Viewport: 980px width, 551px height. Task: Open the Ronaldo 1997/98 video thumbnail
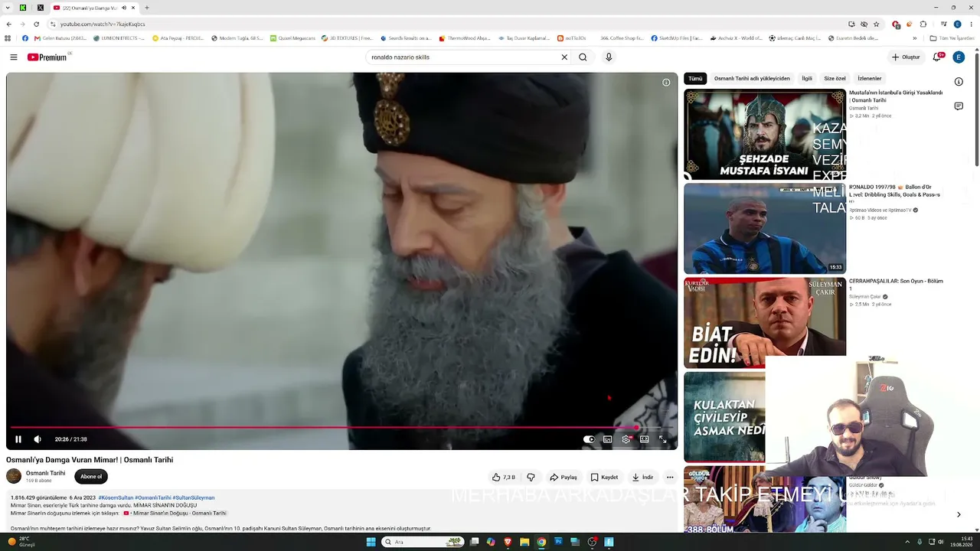click(x=765, y=229)
